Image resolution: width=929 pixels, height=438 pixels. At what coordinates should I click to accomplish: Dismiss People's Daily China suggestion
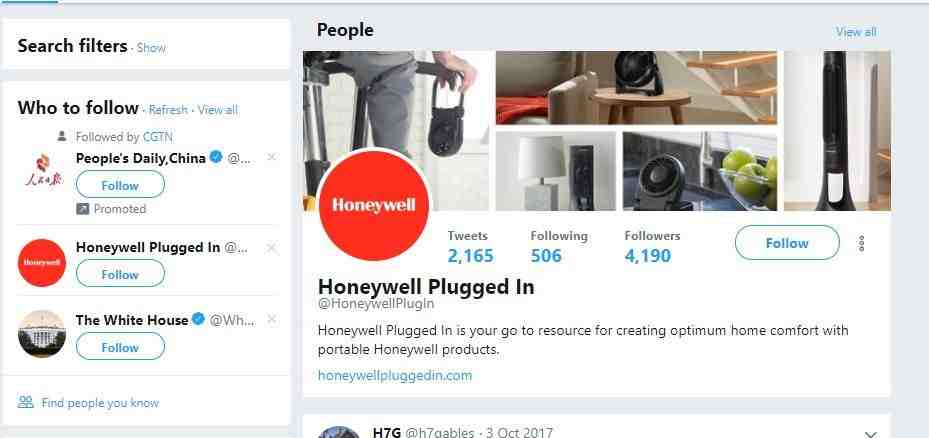point(271,157)
